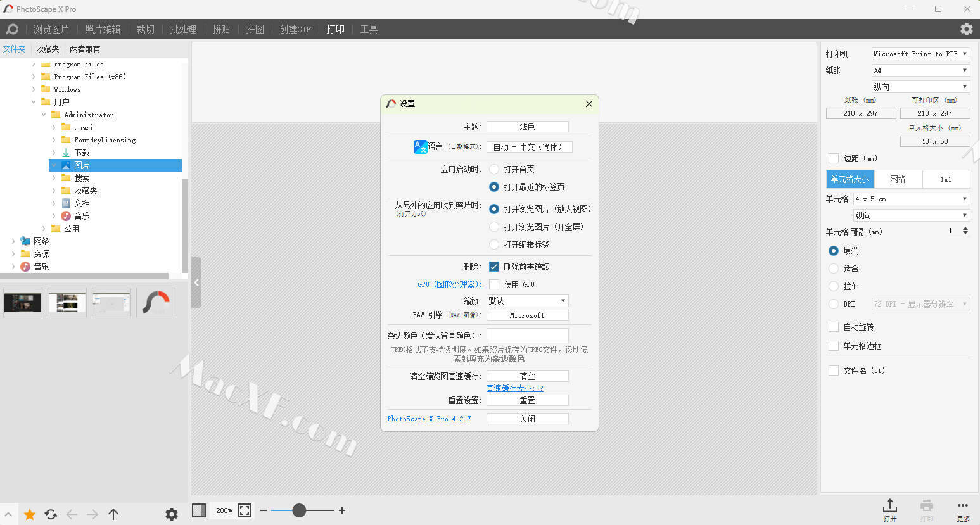Image resolution: width=980 pixels, height=525 pixels.
Task: Toggle 删除前确认 checkbox
Action: tap(494, 267)
